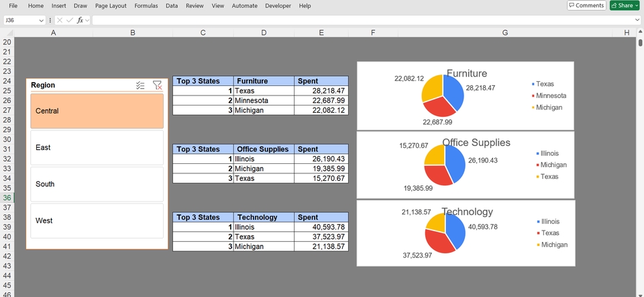Select column A header
The width and height of the screenshot is (644, 297).
pos(54,33)
